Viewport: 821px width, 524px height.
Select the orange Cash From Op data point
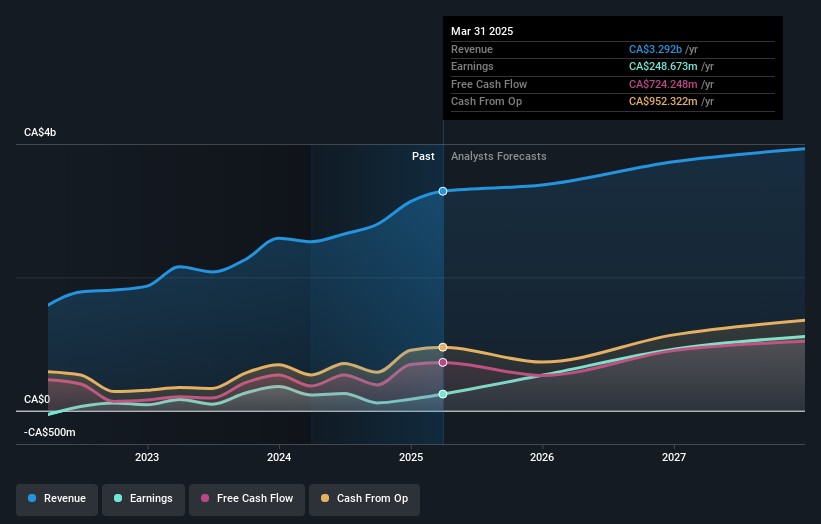[x=443, y=347]
